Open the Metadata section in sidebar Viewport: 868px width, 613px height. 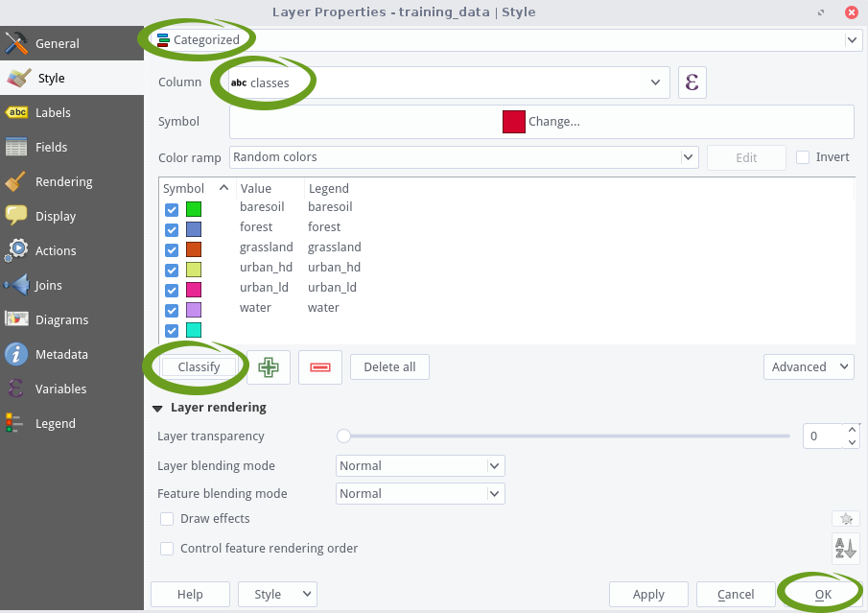click(x=61, y=354)
